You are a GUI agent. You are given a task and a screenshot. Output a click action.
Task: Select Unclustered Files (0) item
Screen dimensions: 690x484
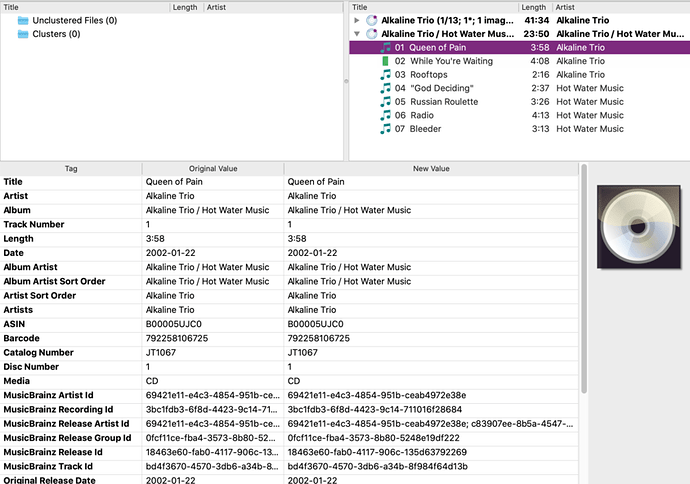tap(75, 20)
